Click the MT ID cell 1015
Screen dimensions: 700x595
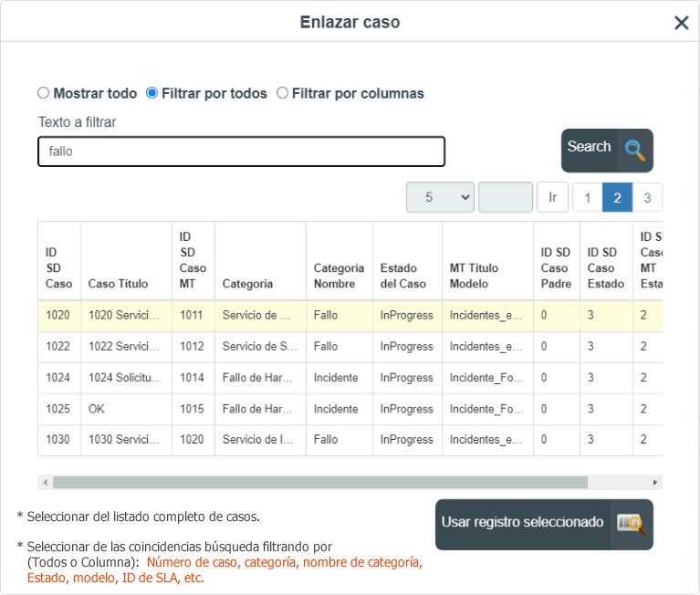(192, 409)
